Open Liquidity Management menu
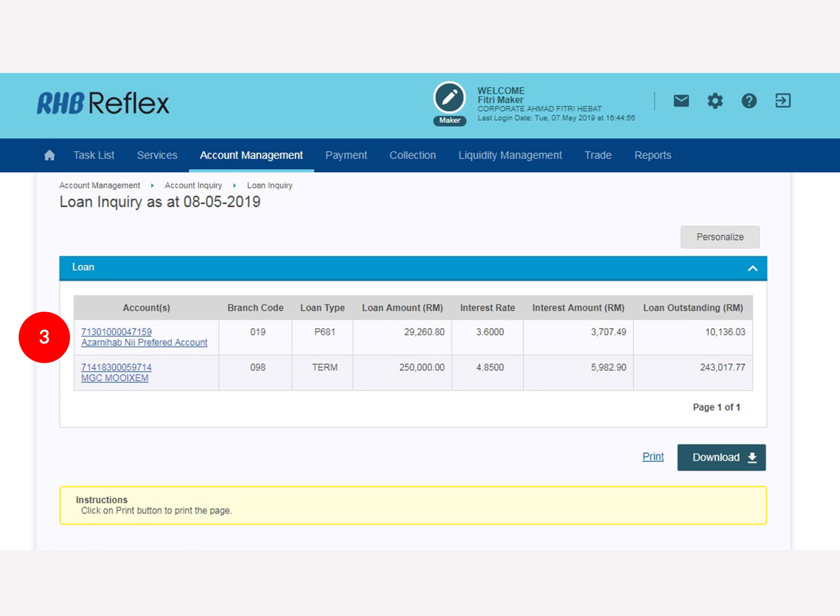840x616 pixels. (510, 155)
